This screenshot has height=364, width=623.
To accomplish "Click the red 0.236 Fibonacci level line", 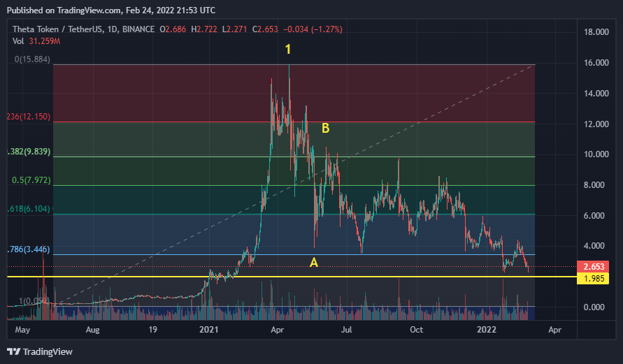I will tap(294, 122).
